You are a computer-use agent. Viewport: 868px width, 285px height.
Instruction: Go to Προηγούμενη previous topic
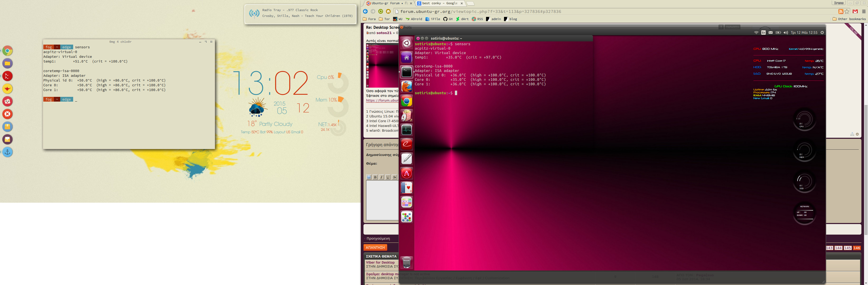coord(378,238)
